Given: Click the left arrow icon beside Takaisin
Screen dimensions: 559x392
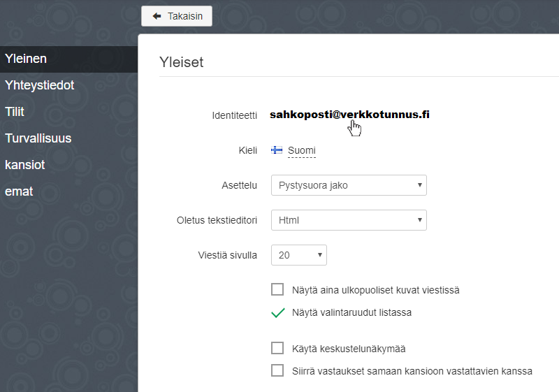Looking at the screenshot, I should (x=157, y=16).
